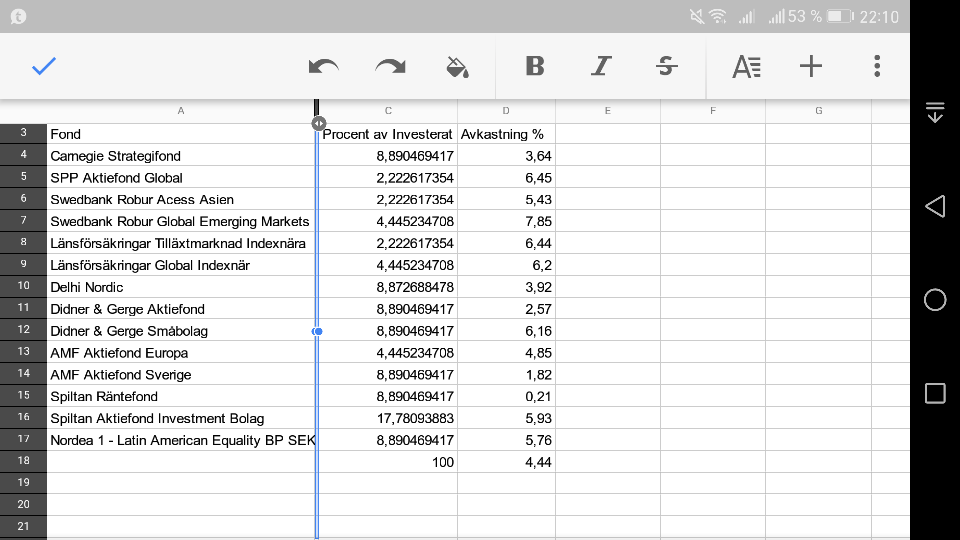Tap the hide navigation bar arrow icon

(935, 113)
